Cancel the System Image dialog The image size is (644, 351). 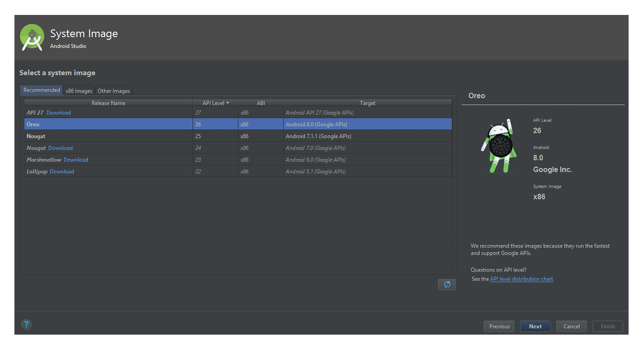[x=571, y=326]
